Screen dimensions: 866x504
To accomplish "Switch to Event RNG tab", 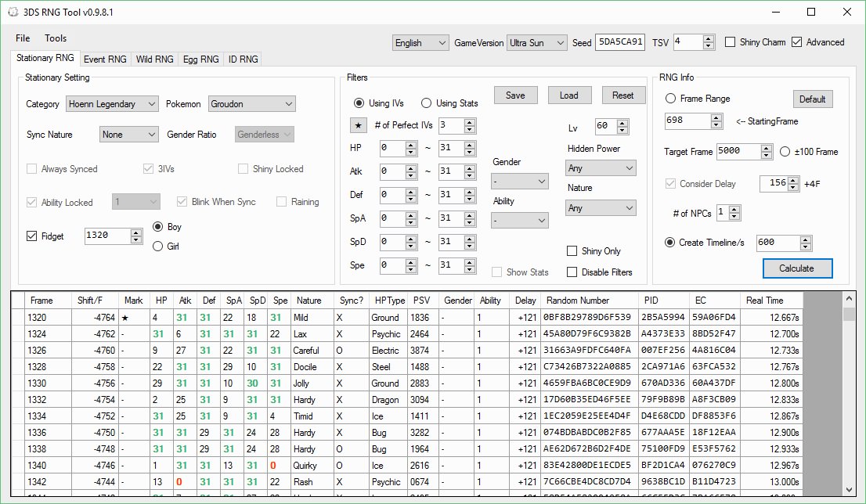I will (x=105, y=59).
